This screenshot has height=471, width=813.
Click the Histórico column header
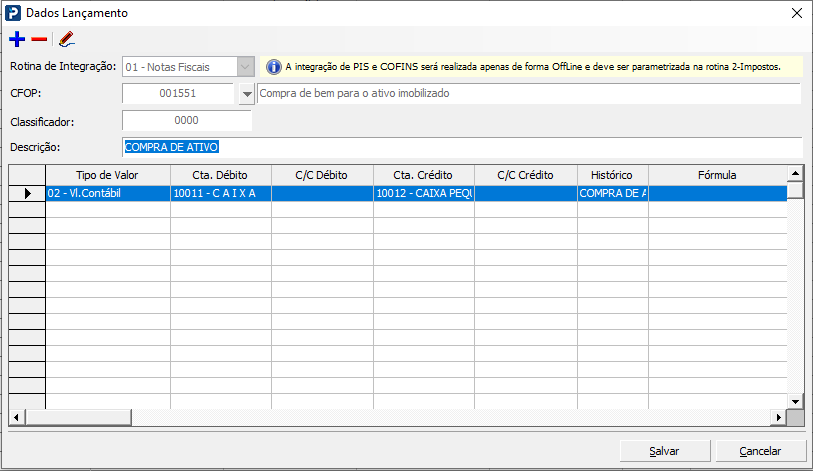pyautogui.click(x=612, y=175)
